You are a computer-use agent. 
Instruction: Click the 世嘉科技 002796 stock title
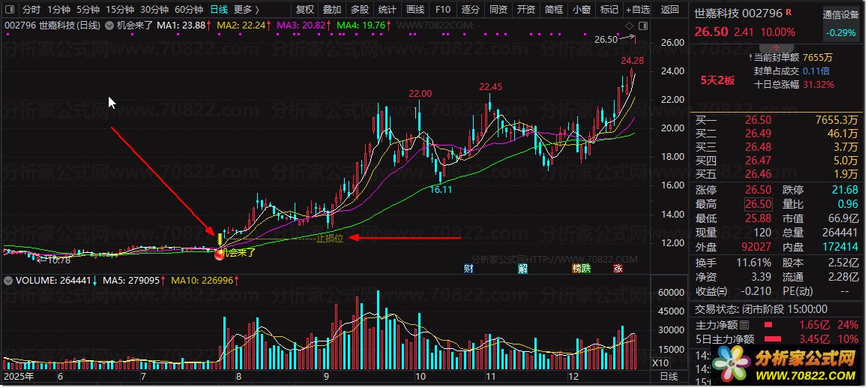[738, 14]
